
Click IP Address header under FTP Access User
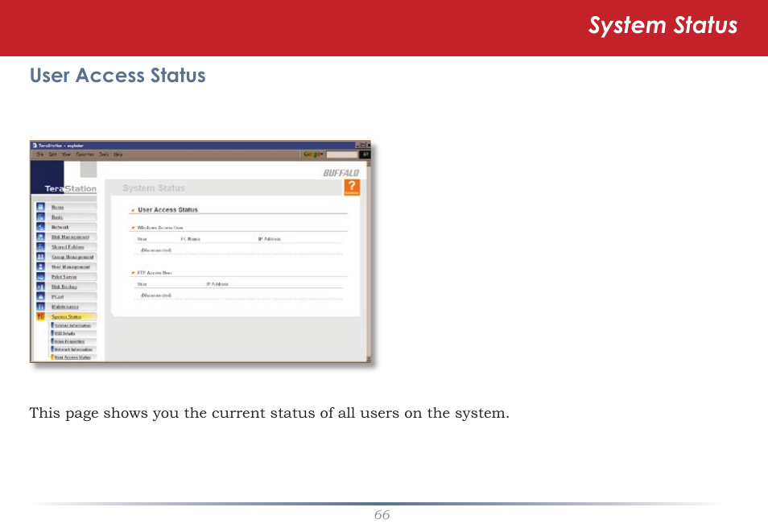[x=217, y=284]
